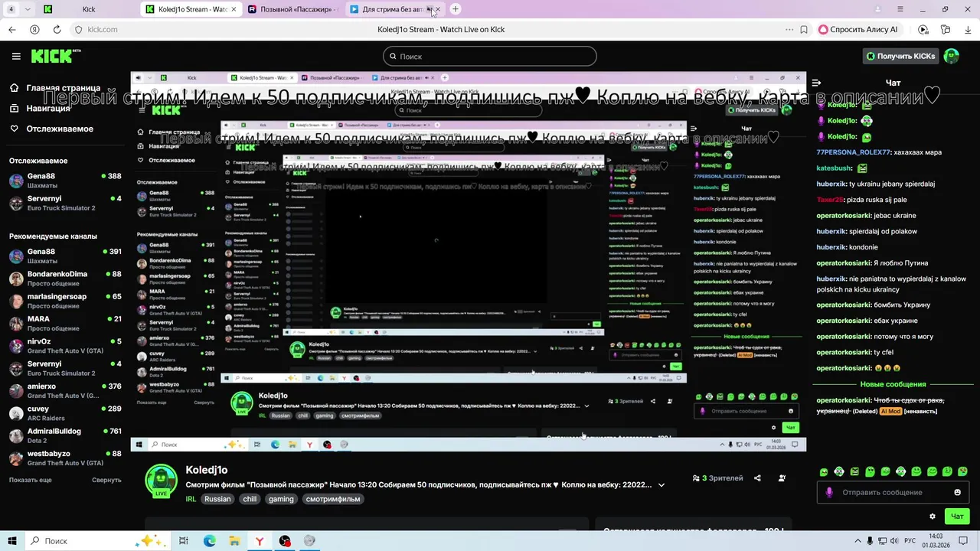Open chat settings gear icon
Image resolution: width=980 pixels, height=551 pixels.
(932, 517)
